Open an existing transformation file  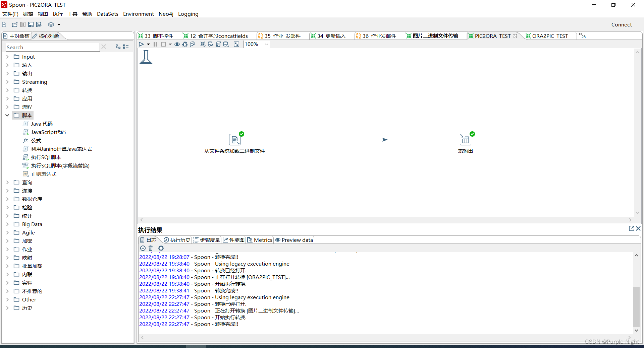(14, 24)
